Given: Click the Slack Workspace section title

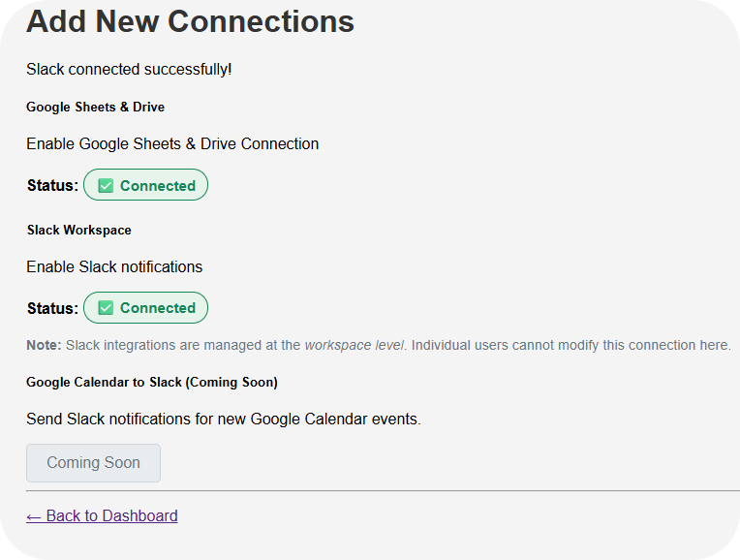Looking at the screenshot, I should [x=79, y=230].
